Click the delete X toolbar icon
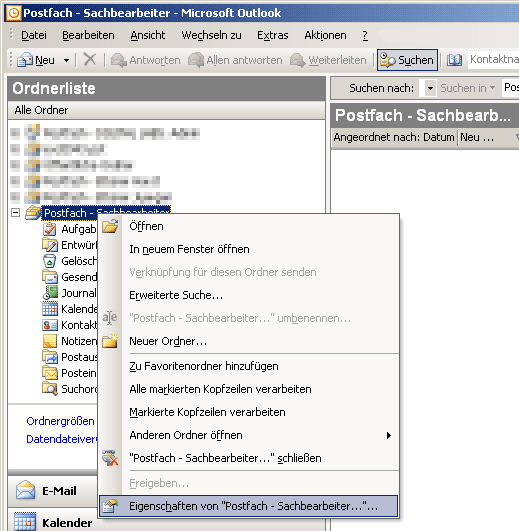The width and height of the screenshot is (519, 531). (x=90, y=60)
